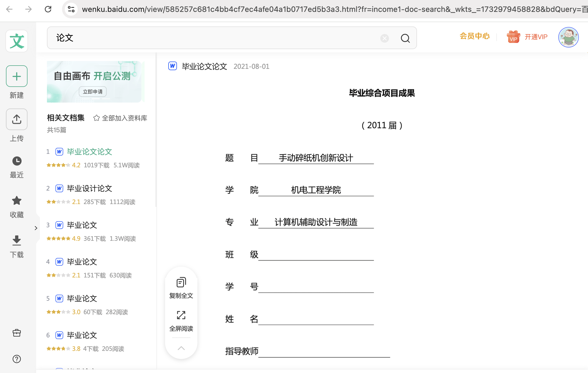Open the 新建 (new document) icon

(x=16, y=76)
